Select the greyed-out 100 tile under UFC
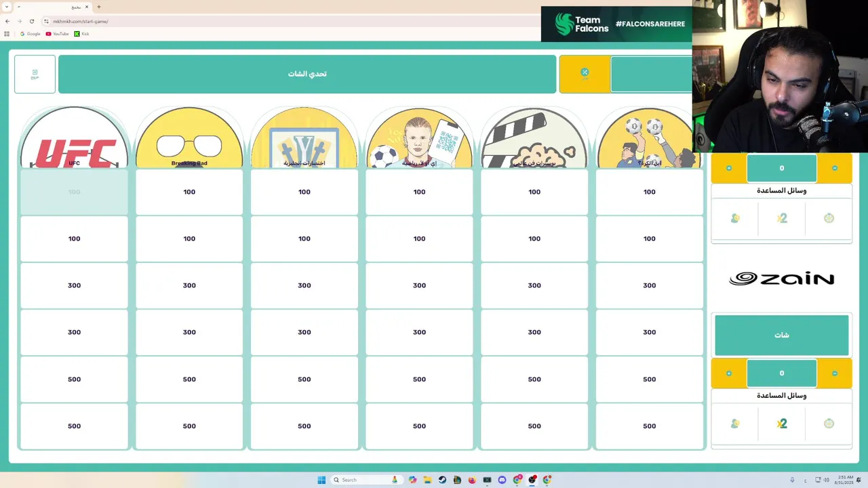 (74, 192)
